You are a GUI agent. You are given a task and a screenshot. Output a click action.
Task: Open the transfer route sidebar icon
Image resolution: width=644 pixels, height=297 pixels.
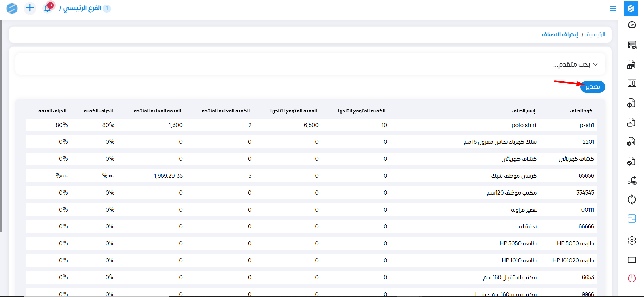632,180
